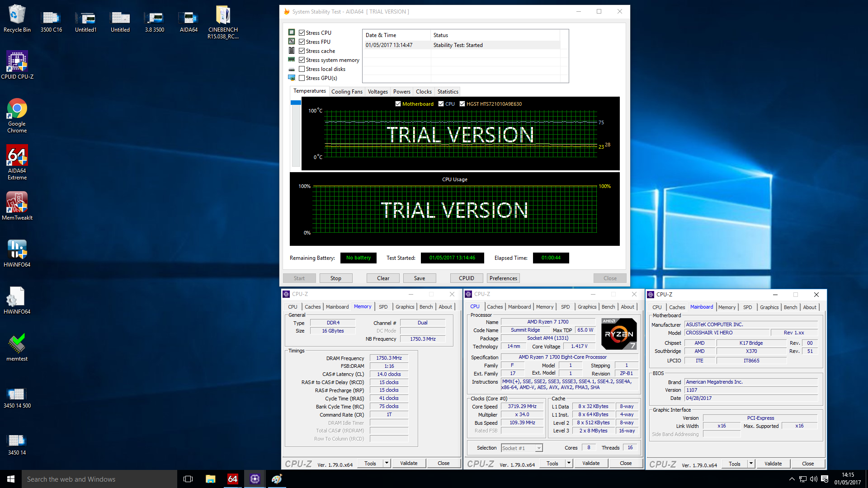Switch to Clocks tab in AIDA64
Image resolution: width=868 pixels, height=488 pixels.
pyautogui.click(x=424, y=92)
